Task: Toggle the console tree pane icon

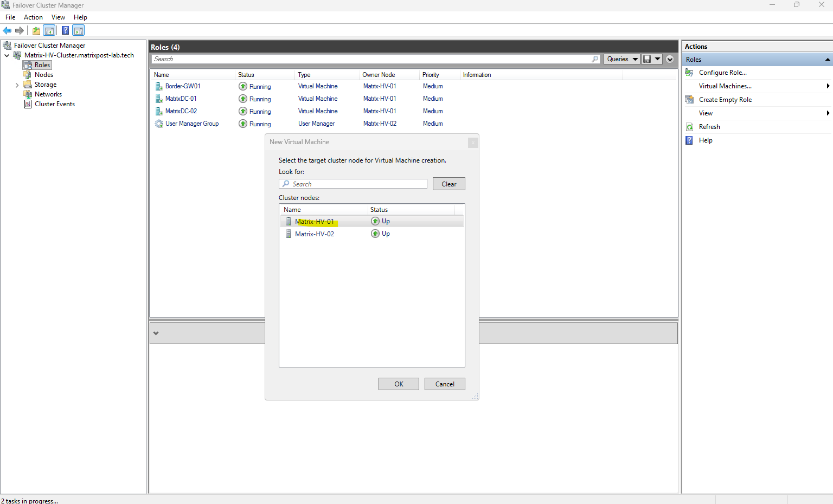Action: [49, 30]
